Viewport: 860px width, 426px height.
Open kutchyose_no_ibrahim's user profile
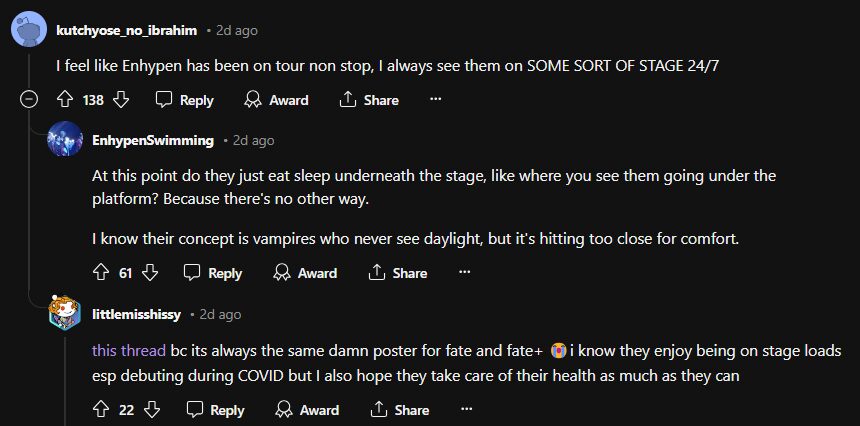126,30
